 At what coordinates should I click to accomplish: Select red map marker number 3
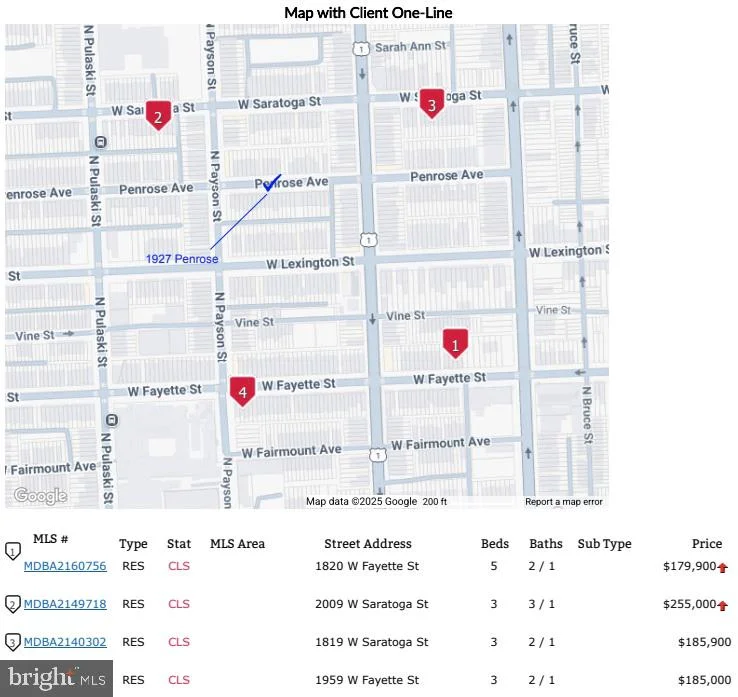coord(432,104)
